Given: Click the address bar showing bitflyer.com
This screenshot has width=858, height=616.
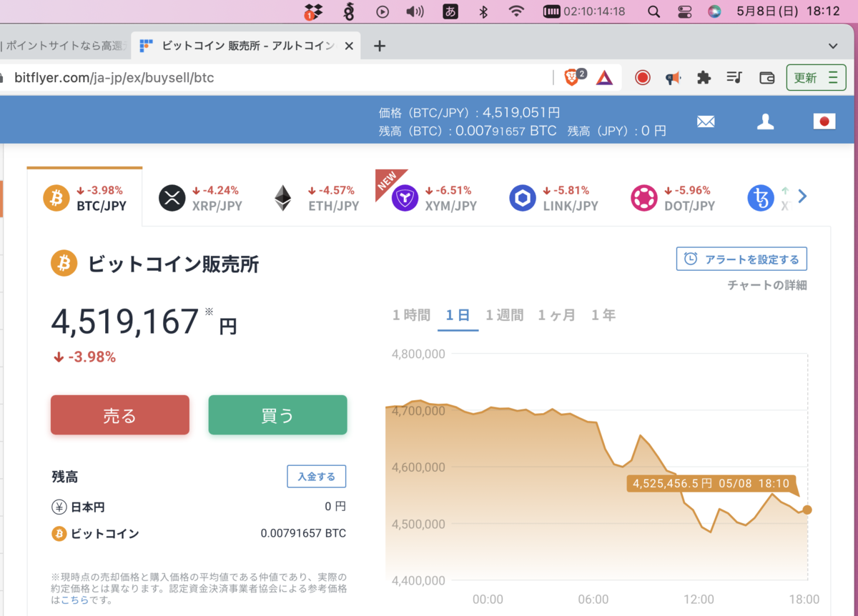Looking at the screenshot, I should coord(143,78).
